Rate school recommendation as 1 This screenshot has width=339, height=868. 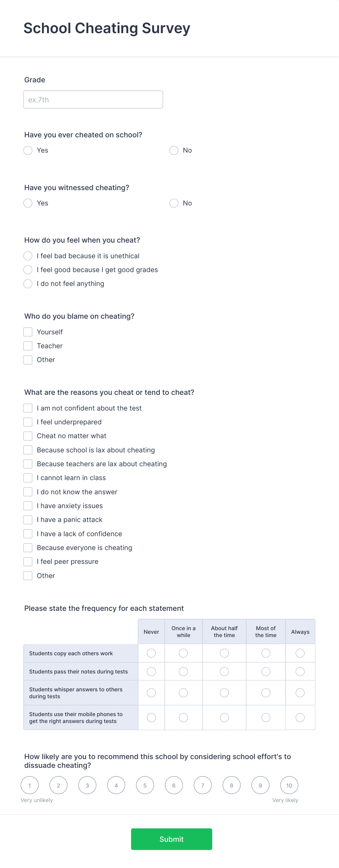pos(30,785)
